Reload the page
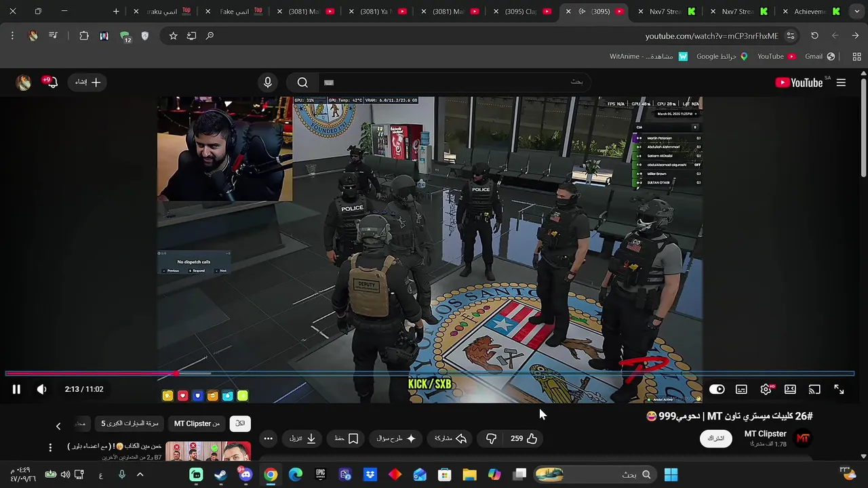Screen dimensions: 868x488 point(814,36)
